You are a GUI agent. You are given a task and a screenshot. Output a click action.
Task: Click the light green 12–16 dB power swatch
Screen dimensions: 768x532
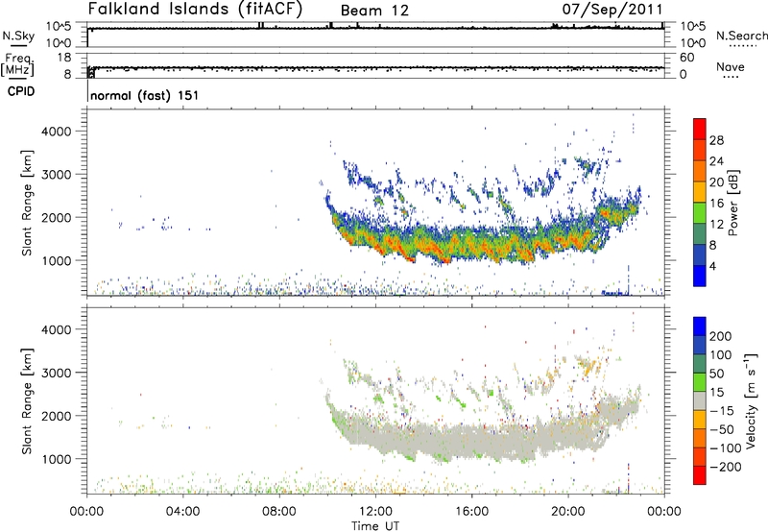700,212
